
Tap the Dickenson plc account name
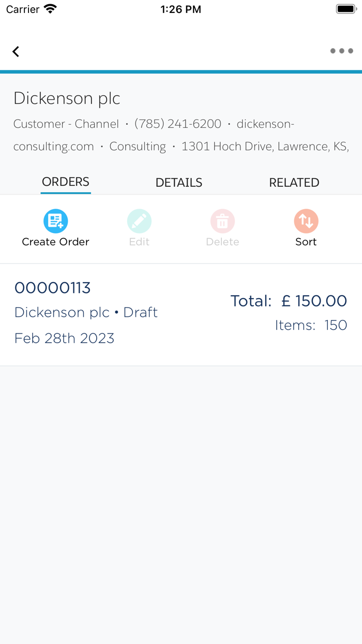[x=66, y=98]
